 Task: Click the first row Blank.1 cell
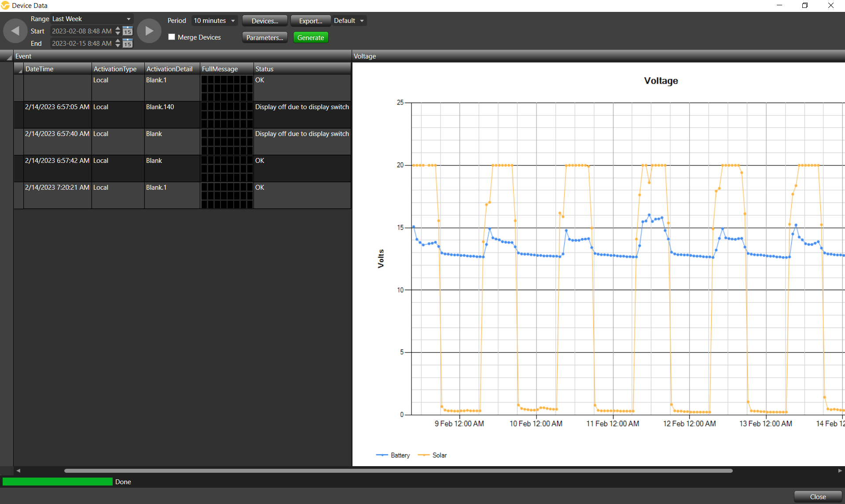click(x=172, y=88)
